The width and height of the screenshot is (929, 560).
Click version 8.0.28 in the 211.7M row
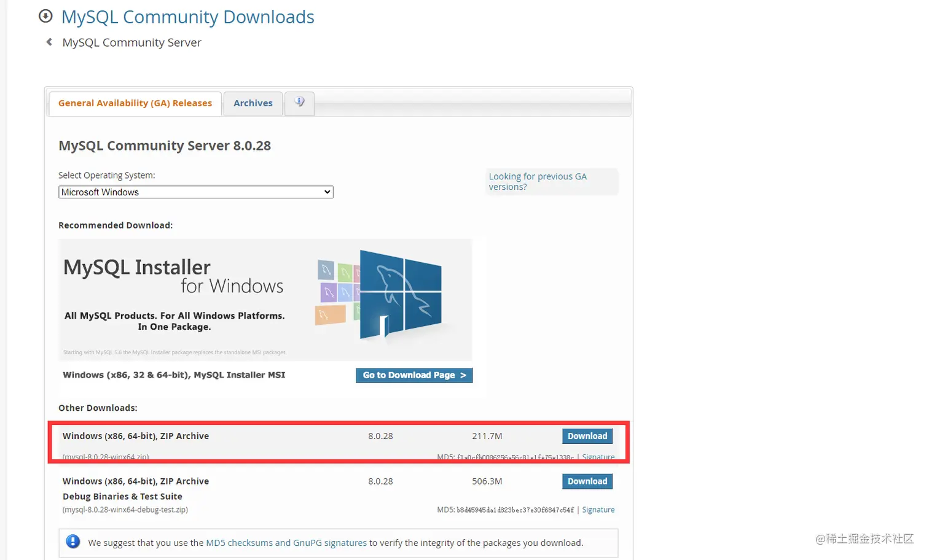[380, 436]
